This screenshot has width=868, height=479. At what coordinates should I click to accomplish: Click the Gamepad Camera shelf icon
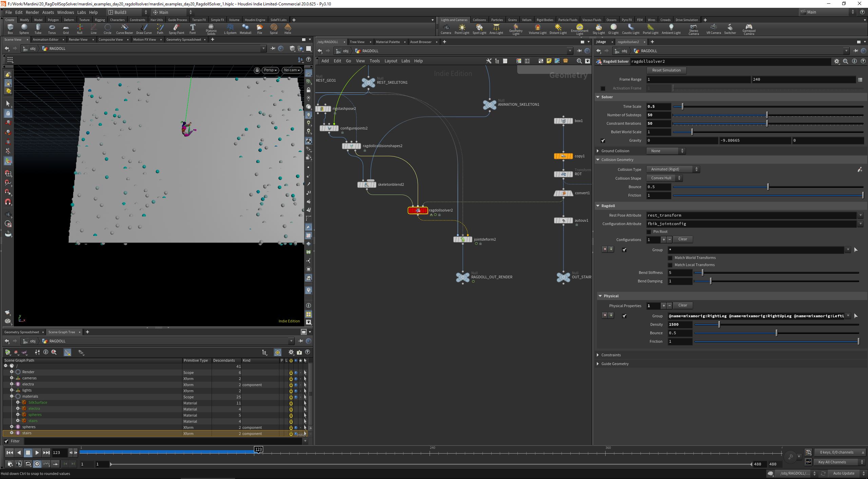tap(749, 29)
